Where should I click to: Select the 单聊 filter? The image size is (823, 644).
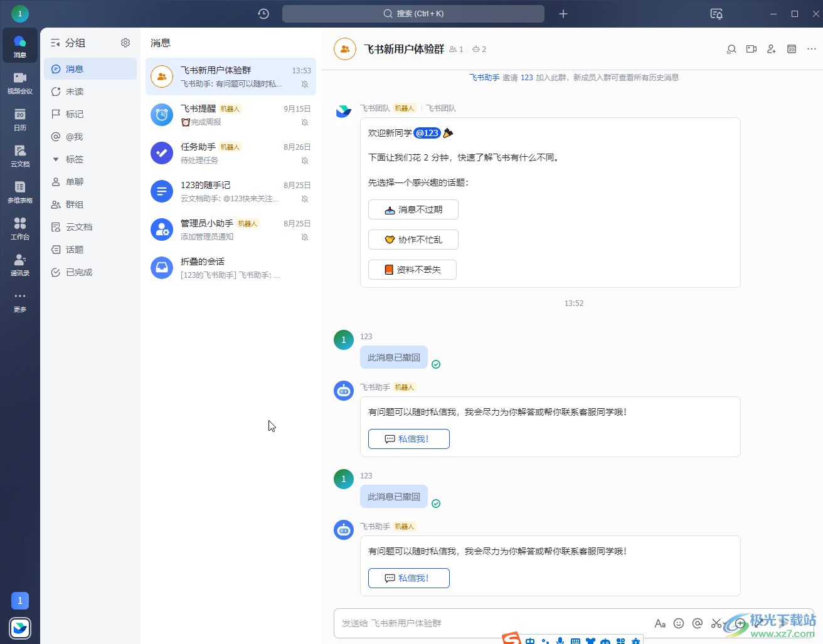click(x=90, y=182)
